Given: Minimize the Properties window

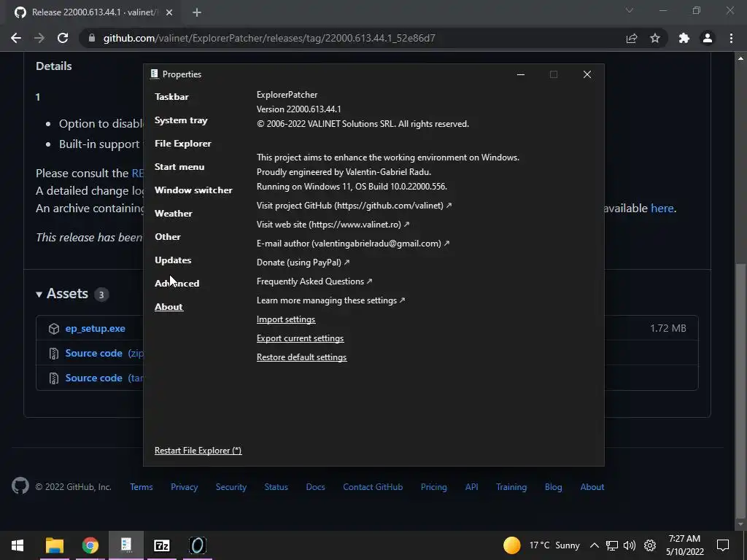Looking at the screenshot, I should point(521,74).
